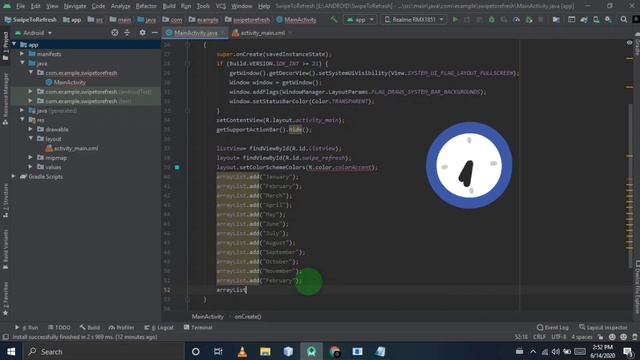The height and width of the screenshot is (360, 640).
Task: Select activity_main.xml in the project tree
Action: pyautogui.click(x=72, y=148)
